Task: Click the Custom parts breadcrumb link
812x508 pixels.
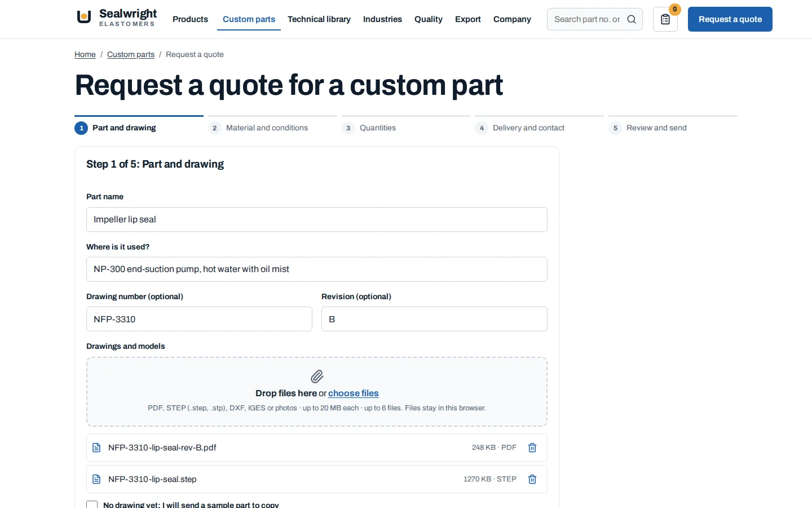Action: [x=131, y=54]
